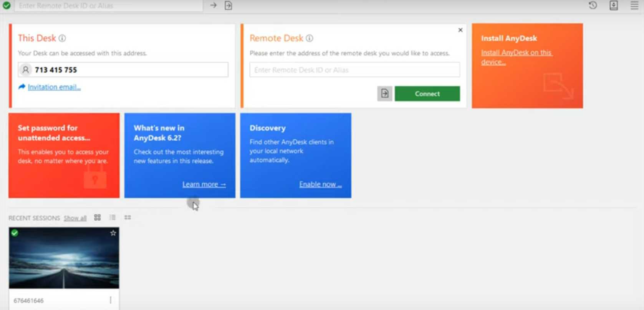This screenshot has width=644, height=310.
Task: Click the file transfer icon in top bar
Action: tap(228, 5)
